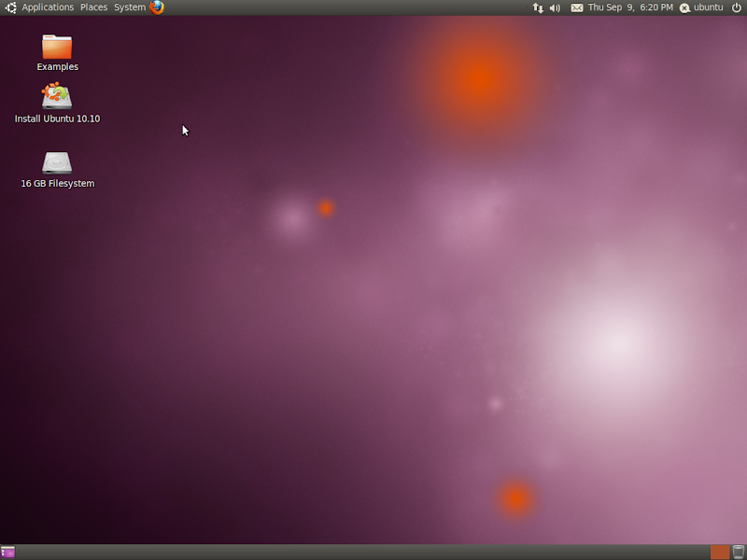Open the Places menu

(x=94, y=7)
